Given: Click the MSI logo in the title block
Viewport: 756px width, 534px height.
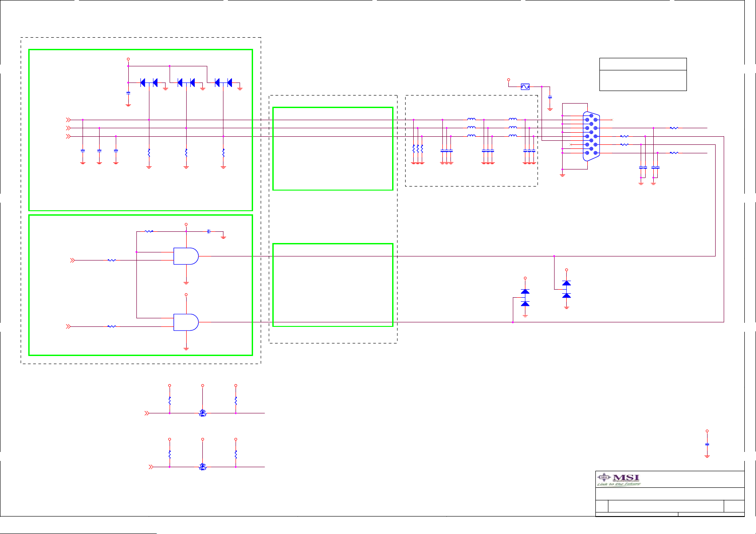Looking at the screenshot, I should tap(619, 480).
